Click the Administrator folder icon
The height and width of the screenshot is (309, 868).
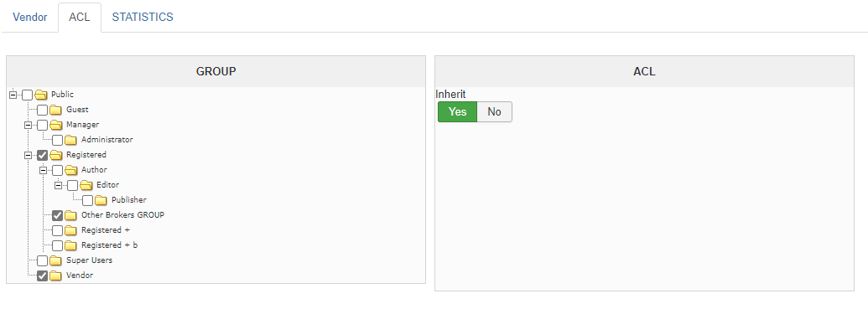pos(70,140)
